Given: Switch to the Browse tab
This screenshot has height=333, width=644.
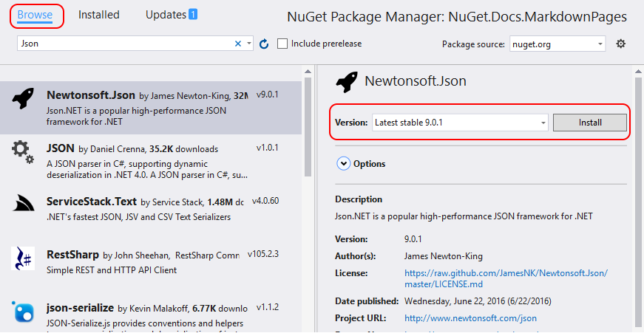Looking at the screenshot, I should tap(35, 15).
